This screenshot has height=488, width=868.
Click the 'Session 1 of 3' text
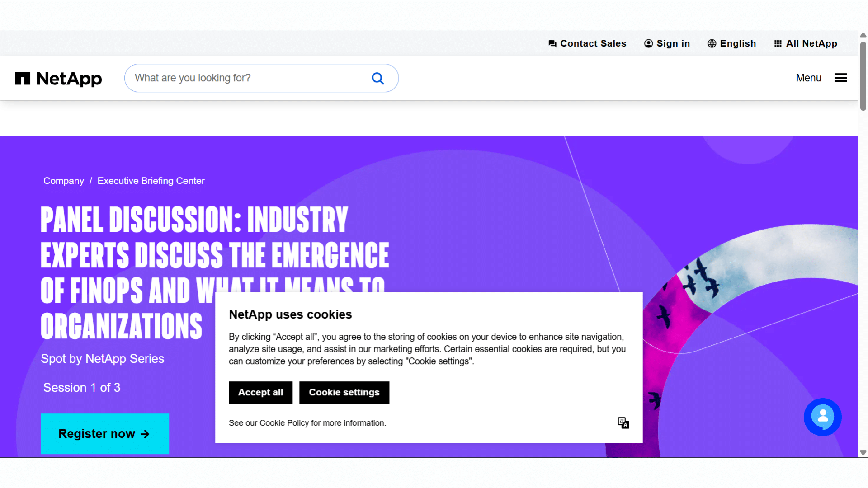tap(82, 388)
